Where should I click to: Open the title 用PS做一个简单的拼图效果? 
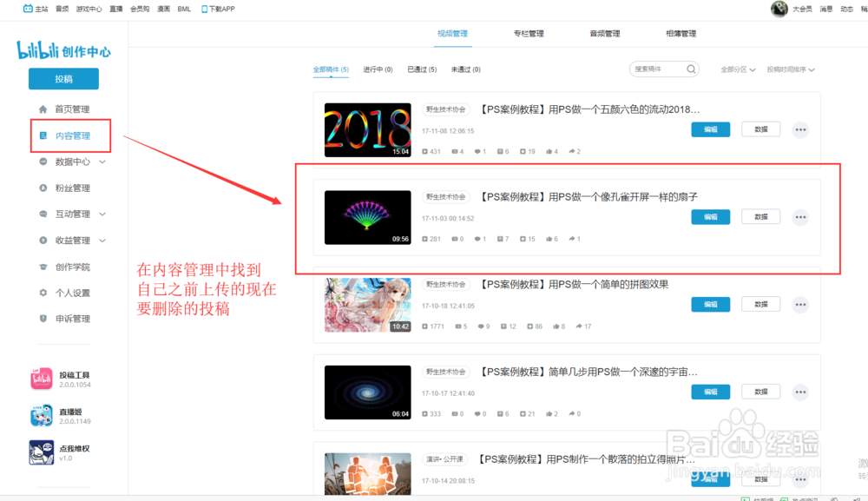[573, 284]
